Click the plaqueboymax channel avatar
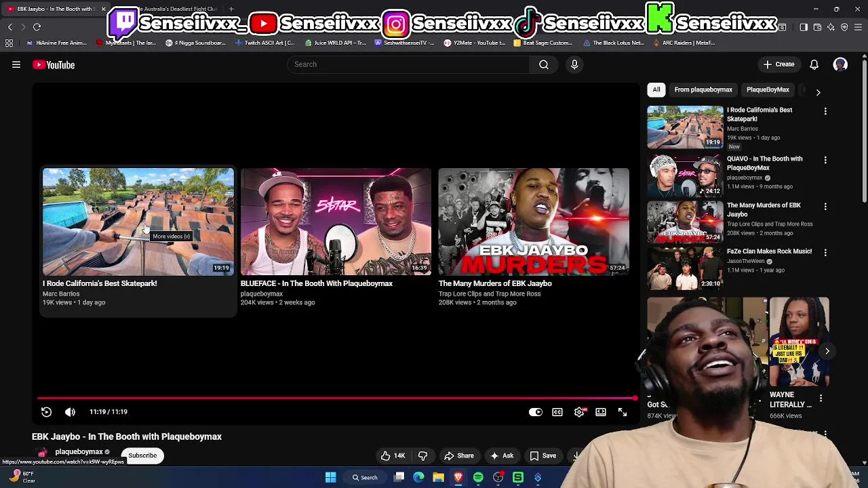Image resolution: width=868 pixels, height=488 pixels. pyautogui.click(x=42, y=453)
